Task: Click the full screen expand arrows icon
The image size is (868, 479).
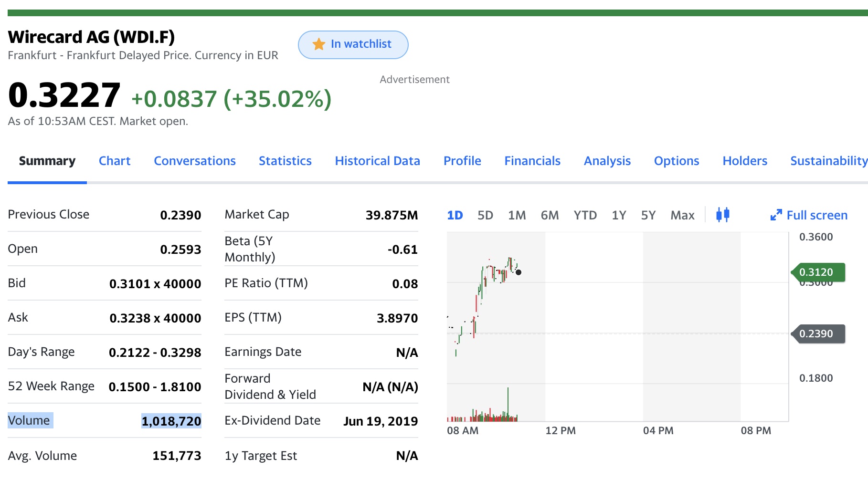Action: point(776,215)
